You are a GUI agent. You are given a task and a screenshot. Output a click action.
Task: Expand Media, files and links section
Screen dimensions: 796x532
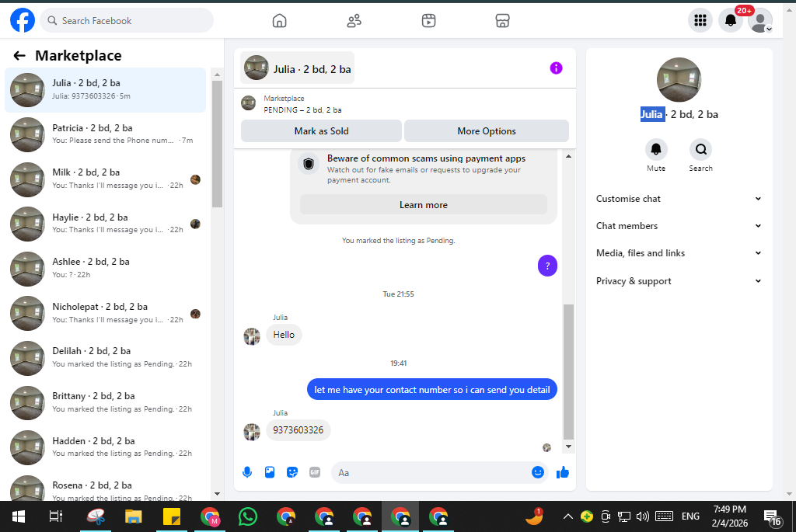tap(679, 253)
